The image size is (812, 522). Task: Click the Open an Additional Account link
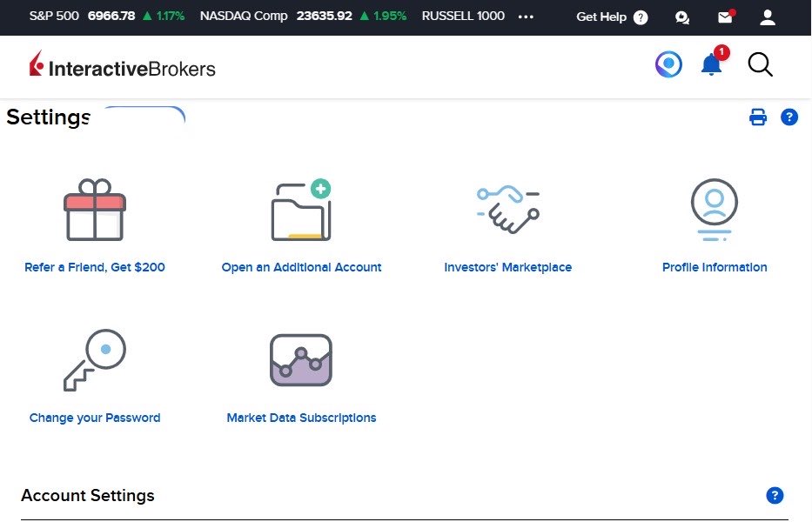click(x=301, y=267)
